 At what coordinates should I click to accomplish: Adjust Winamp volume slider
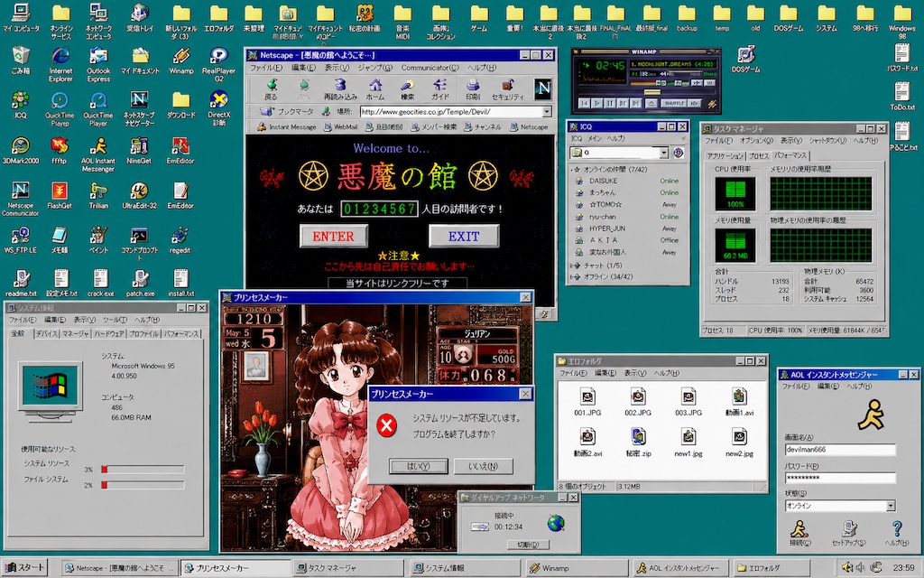(x=648, y=83)
